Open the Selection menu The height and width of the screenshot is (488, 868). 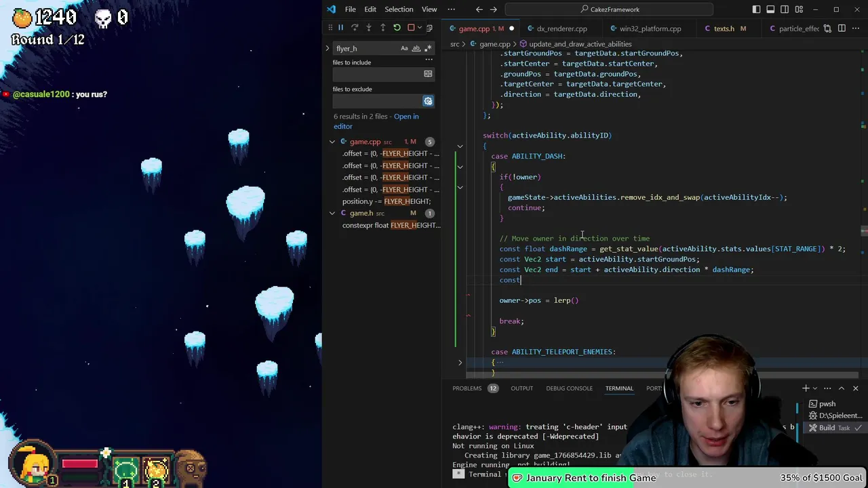tap(399, 9)
